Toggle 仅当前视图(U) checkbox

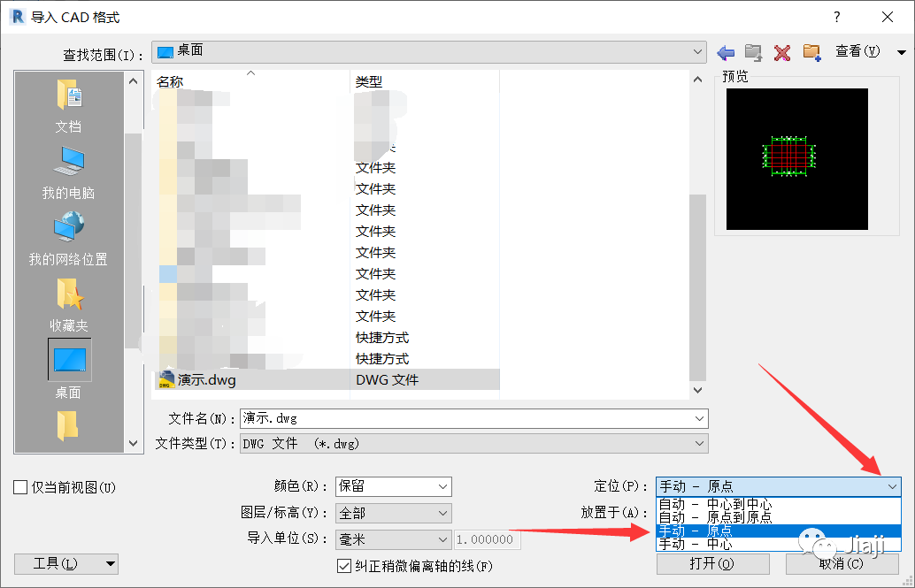[x=20, y=487]
